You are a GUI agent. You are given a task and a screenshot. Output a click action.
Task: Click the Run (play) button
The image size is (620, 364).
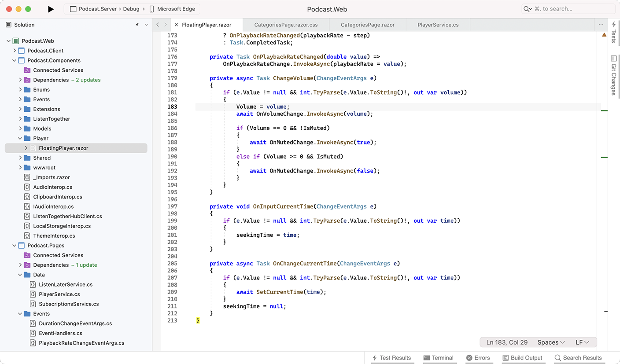[x=51, y=9]
